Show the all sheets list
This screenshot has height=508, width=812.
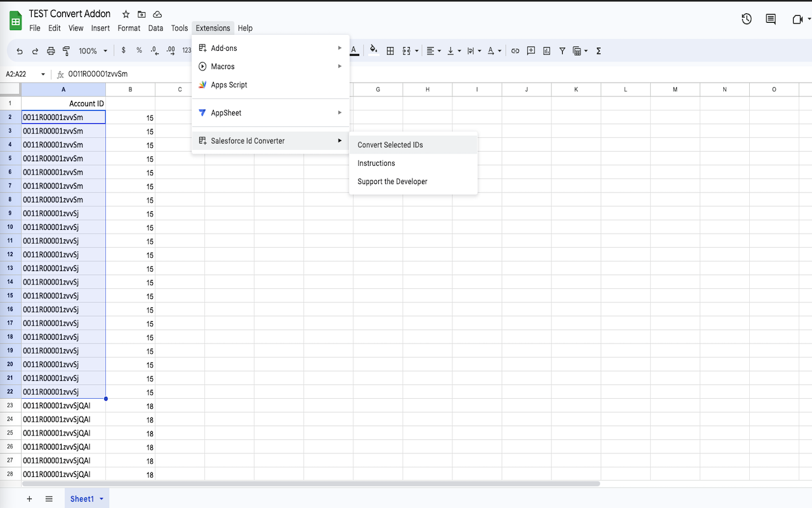click(49, 499)
